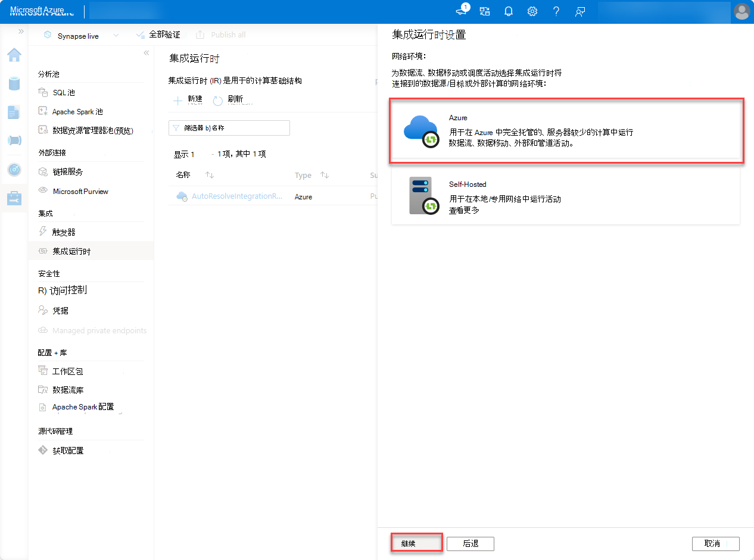This screenshot has height=560, width=754.
Task: Expand the left rail with double chevron
Action: pyautogui.click(x=21, y=31)
